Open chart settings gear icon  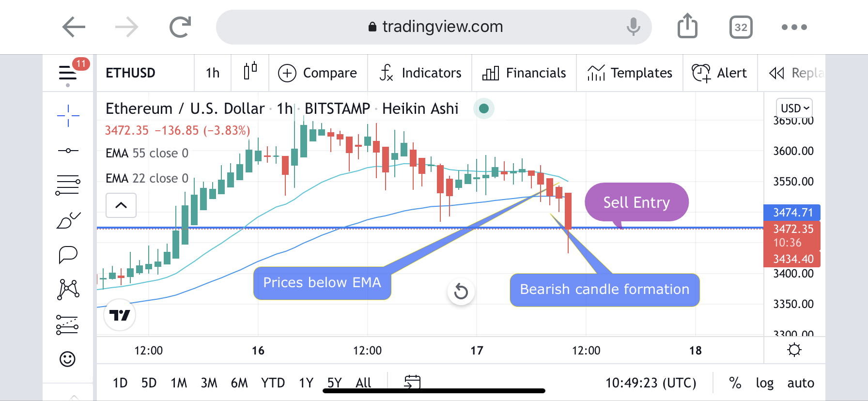(x=794, y=350)
